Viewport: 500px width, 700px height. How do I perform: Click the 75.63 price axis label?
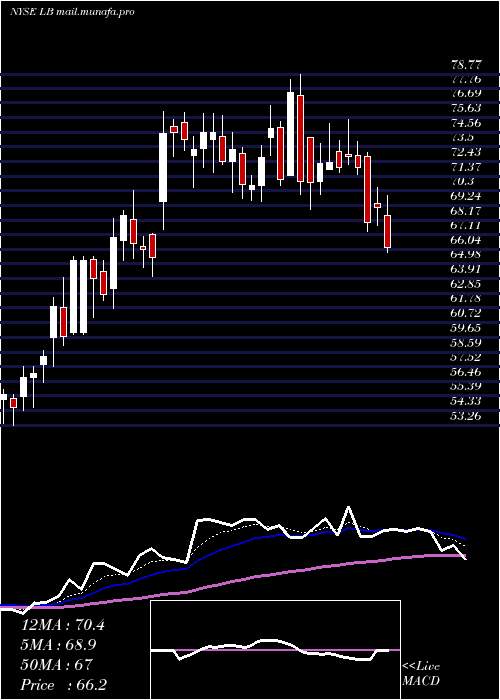(466, 109)
